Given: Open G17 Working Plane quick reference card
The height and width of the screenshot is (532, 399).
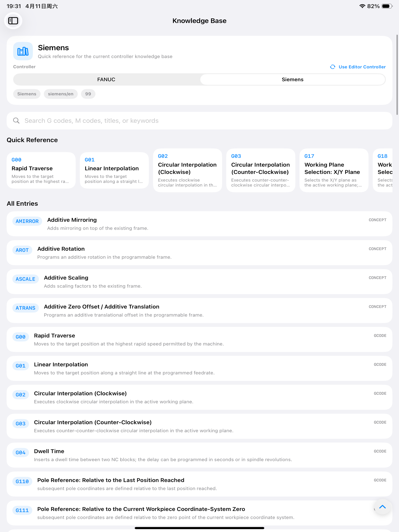Looking at the screenshot, I should point(334,170).
